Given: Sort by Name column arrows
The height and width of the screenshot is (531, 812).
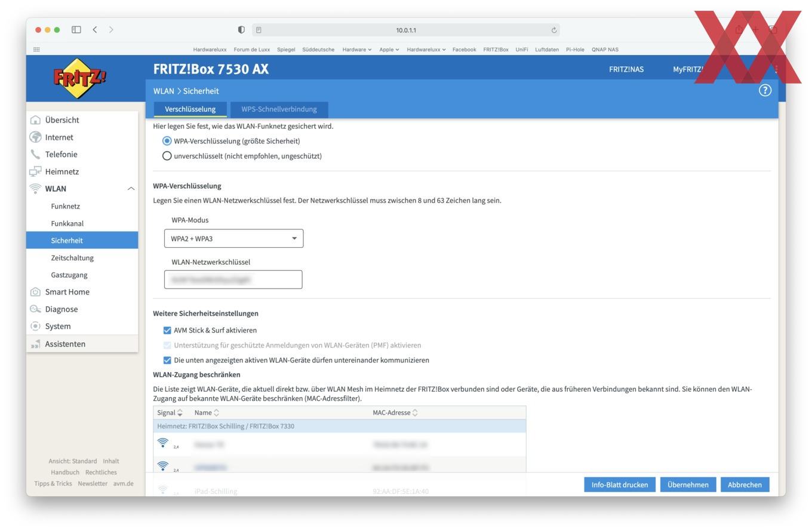Looking at the screenshot, I should pos(216,413).
